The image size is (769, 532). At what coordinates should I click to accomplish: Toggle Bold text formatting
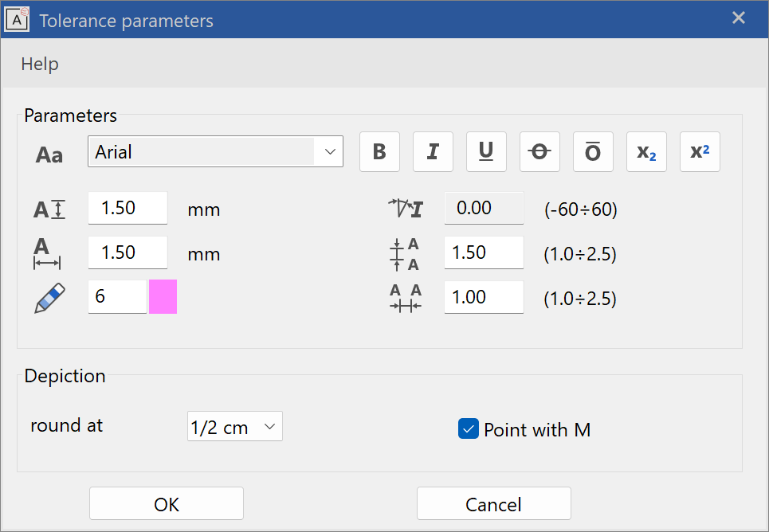pos(379,152)
